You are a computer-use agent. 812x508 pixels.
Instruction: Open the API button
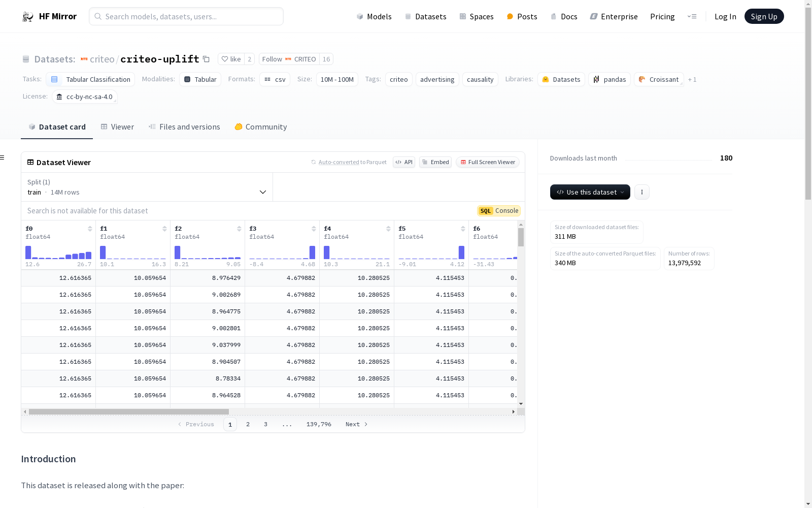[404, 162]
